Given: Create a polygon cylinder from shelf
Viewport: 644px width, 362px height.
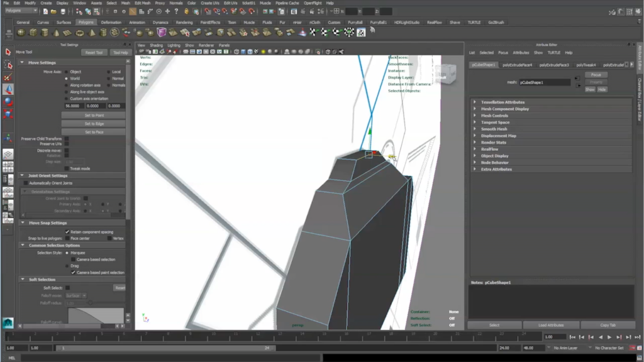Looking at the screenshot, I should 45,33.
